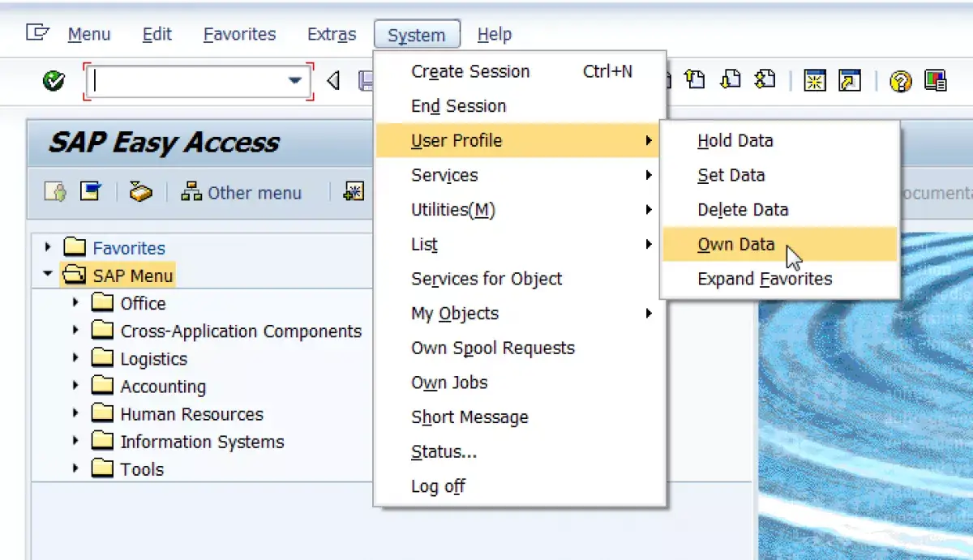Screen dimensions: 973x560
Task: Open Help via yellow question mark icon
Action: click(901, 81)
